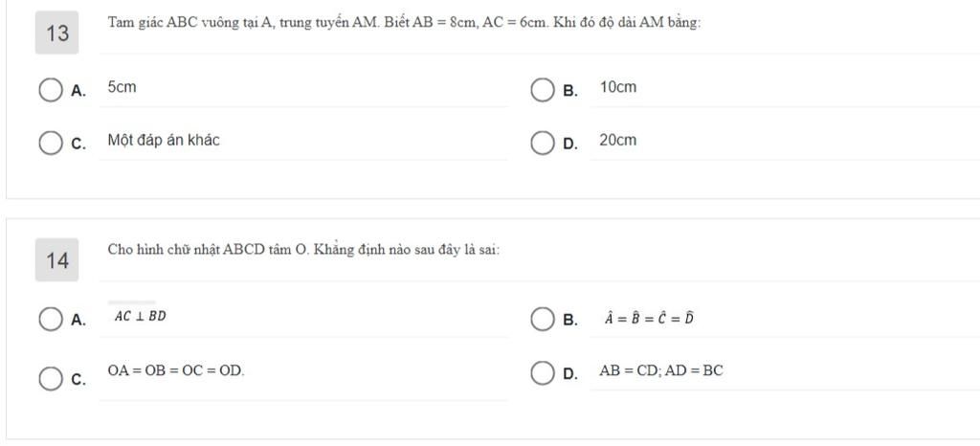
Task: Click the question number 14 badge
Action: pyautogui.click(x=56, y=259)
